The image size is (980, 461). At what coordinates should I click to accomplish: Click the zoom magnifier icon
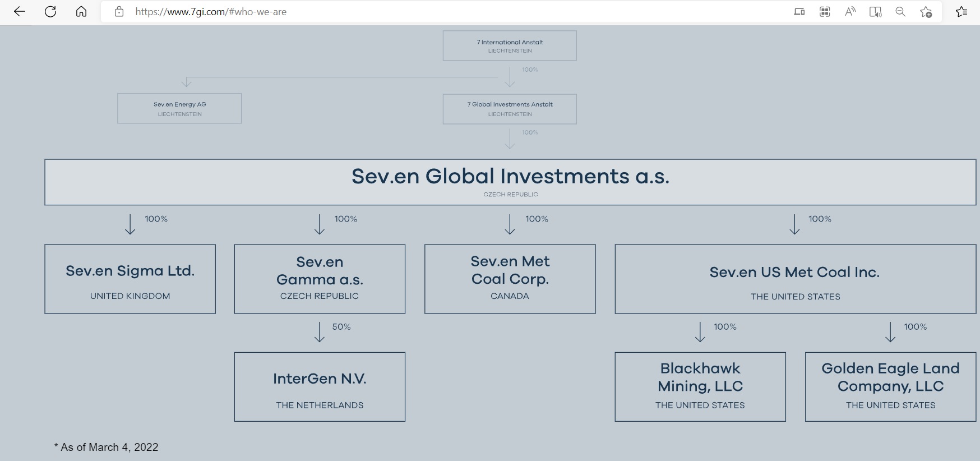point(900,12)
